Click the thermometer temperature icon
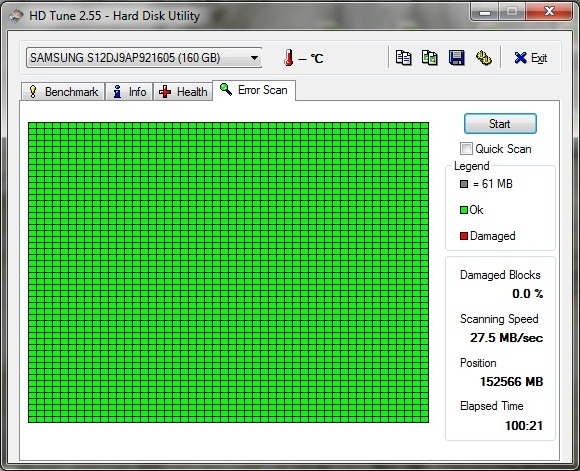The image size is (580, 471). pos(289,58)
